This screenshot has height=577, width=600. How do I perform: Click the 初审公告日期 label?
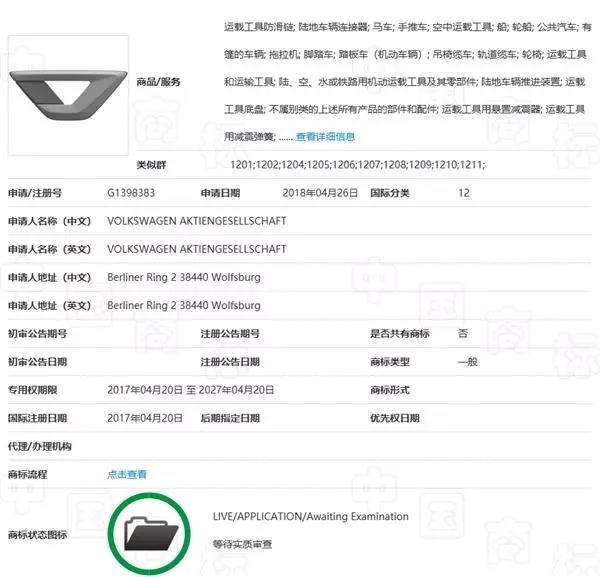(x=38, y=362)
